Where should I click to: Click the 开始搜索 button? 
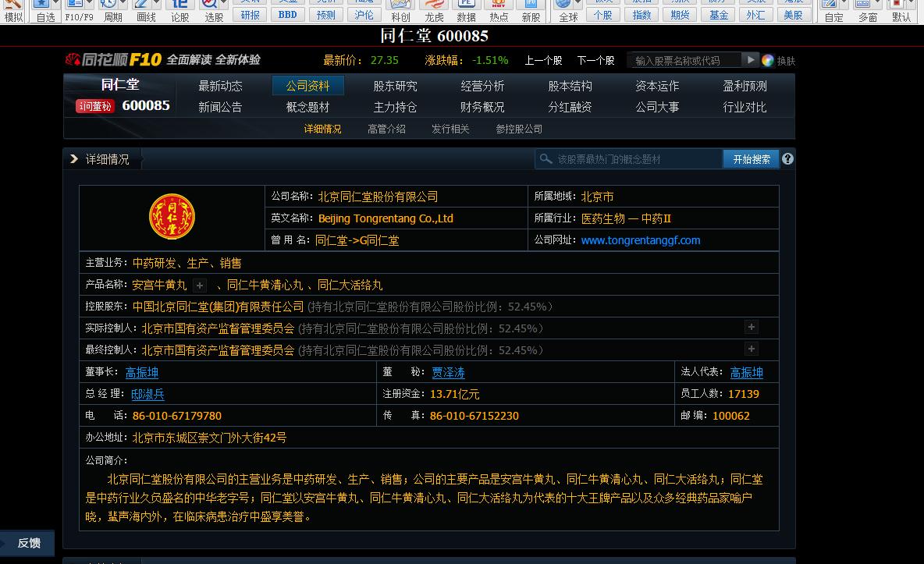pos(751,159)
